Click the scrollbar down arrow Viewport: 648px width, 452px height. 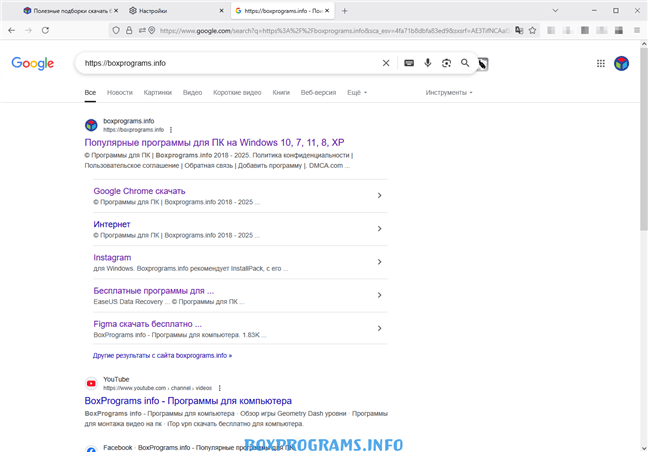pyautogui.click(x=644, y=448)
